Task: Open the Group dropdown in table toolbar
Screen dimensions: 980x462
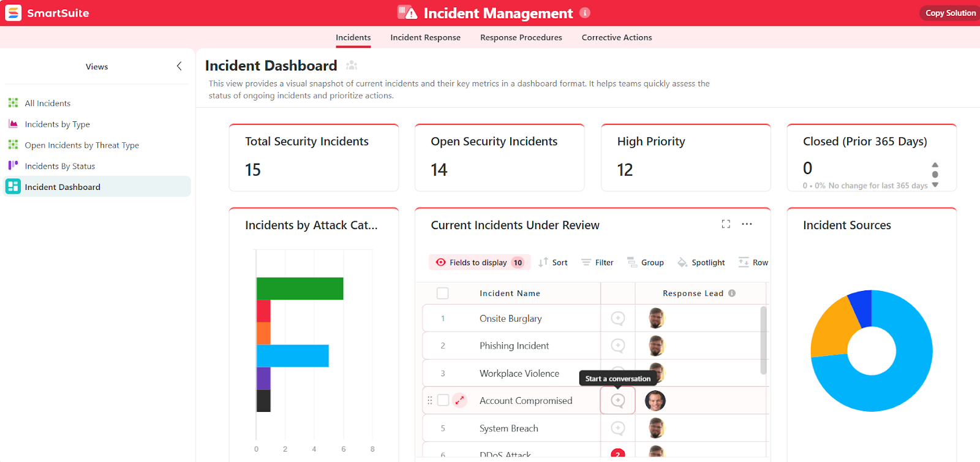Action: click(646, 262)
